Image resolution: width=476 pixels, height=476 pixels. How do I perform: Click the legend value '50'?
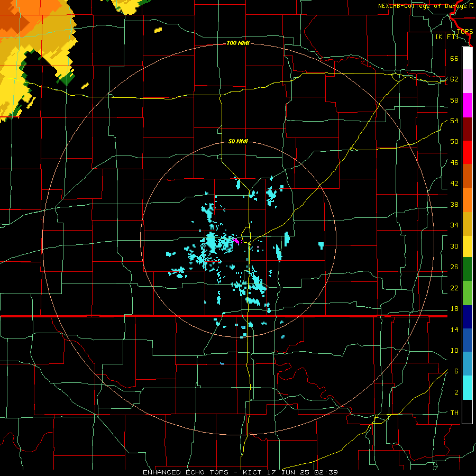click(x=454, y=142)
